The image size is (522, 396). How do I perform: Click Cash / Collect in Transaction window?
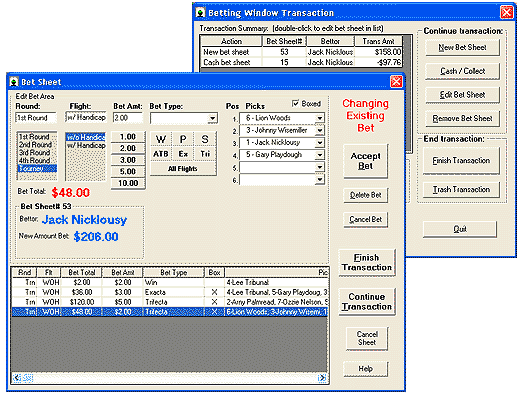pos(462,71)
